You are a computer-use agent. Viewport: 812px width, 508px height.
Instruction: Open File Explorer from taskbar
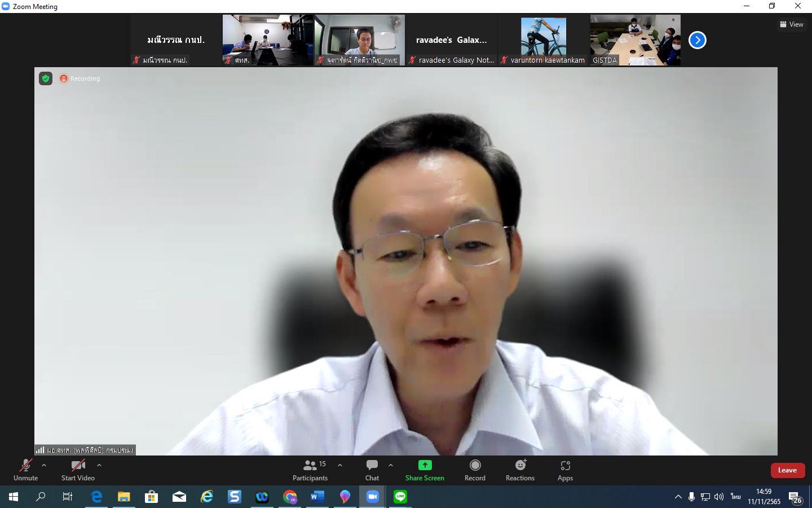tap(124, 497)
